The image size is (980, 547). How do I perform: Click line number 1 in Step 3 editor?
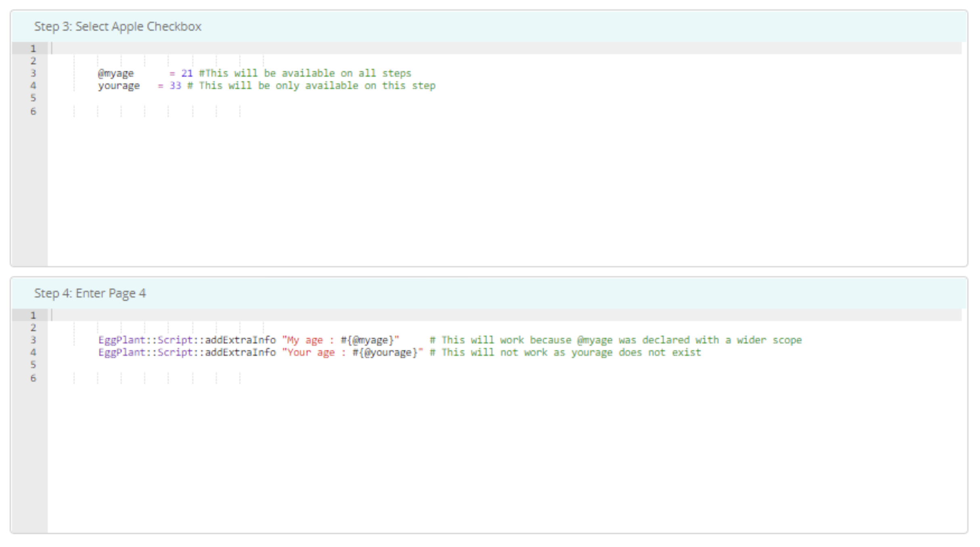coord(33,48)
